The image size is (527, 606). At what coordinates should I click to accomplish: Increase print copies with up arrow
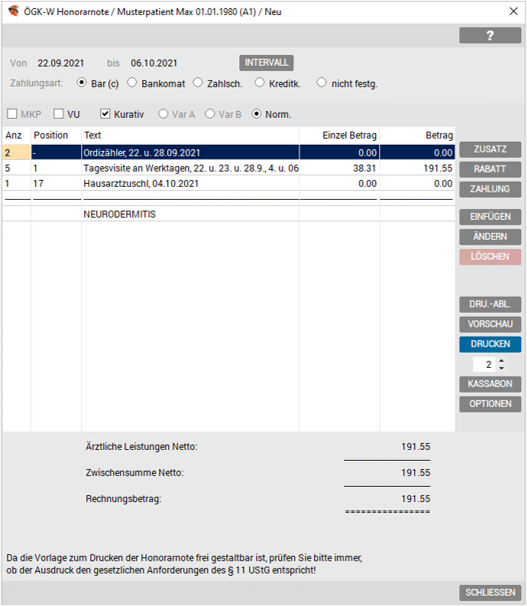[x=501, y=361]
